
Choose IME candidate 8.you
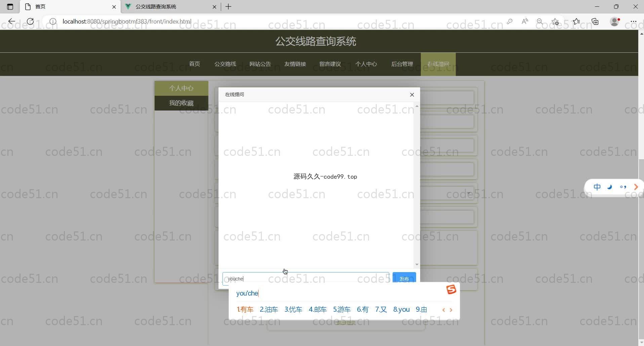[401, 310]
